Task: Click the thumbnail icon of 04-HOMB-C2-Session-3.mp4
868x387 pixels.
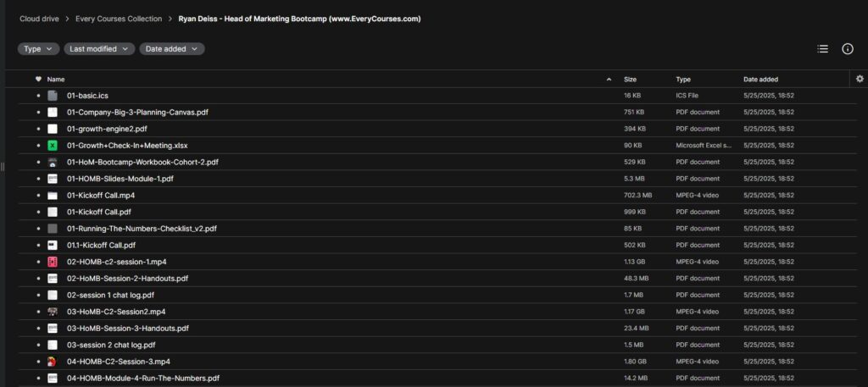Action: (x=52, y=362)
